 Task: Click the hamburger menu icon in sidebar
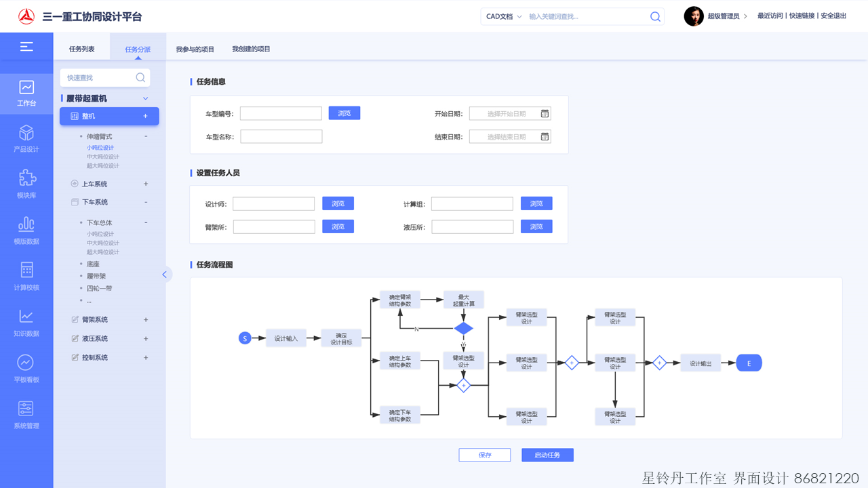26,46
